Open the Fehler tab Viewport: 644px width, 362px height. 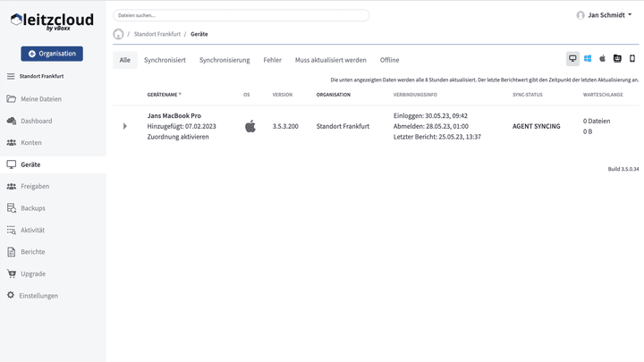272,60
